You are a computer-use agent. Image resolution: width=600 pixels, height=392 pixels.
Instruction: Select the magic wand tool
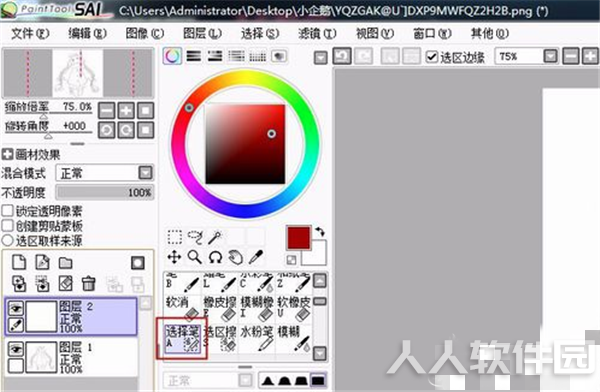[215, 237]
